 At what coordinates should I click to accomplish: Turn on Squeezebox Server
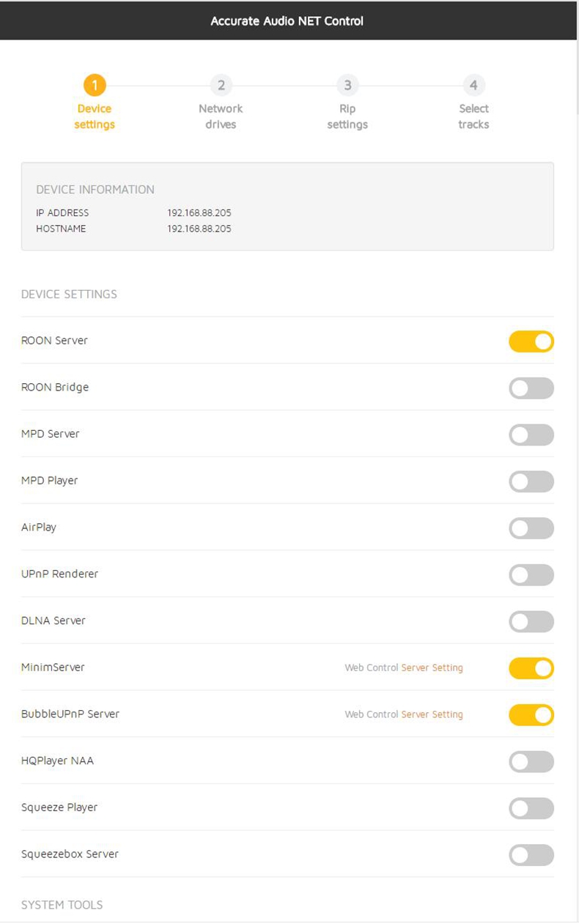click(x=531, y=855)
